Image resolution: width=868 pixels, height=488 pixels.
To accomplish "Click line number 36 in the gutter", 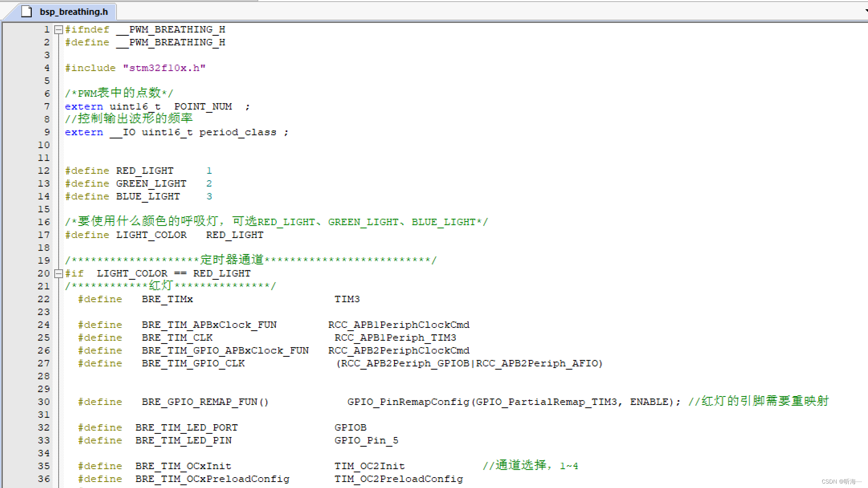I will coord(44,479).
